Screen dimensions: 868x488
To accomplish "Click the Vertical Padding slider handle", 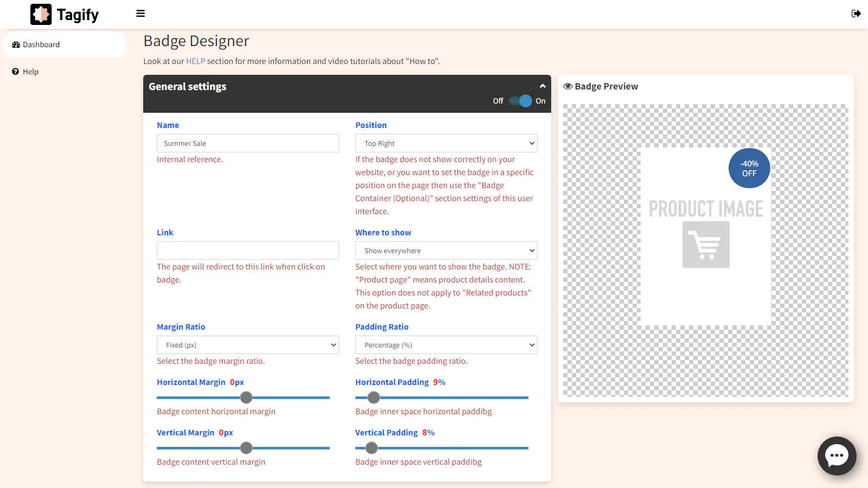I will 372,448.
